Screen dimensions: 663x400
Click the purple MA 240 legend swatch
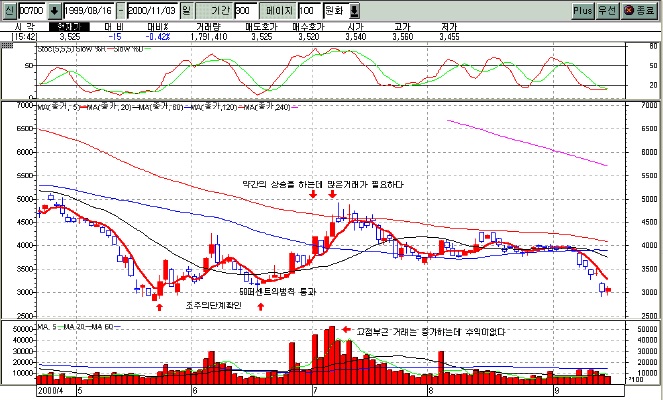(x=295, y=107)
